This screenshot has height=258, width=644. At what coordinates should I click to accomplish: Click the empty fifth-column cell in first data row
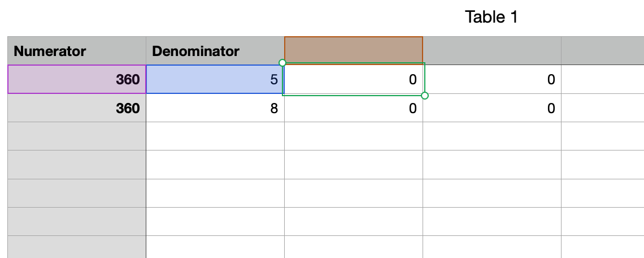pos(602,79)
